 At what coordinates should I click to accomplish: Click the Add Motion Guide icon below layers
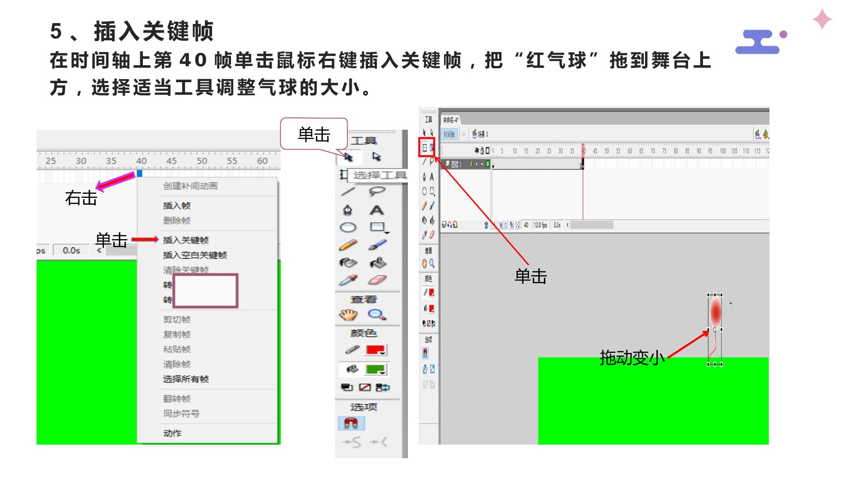tap(449, 225)
